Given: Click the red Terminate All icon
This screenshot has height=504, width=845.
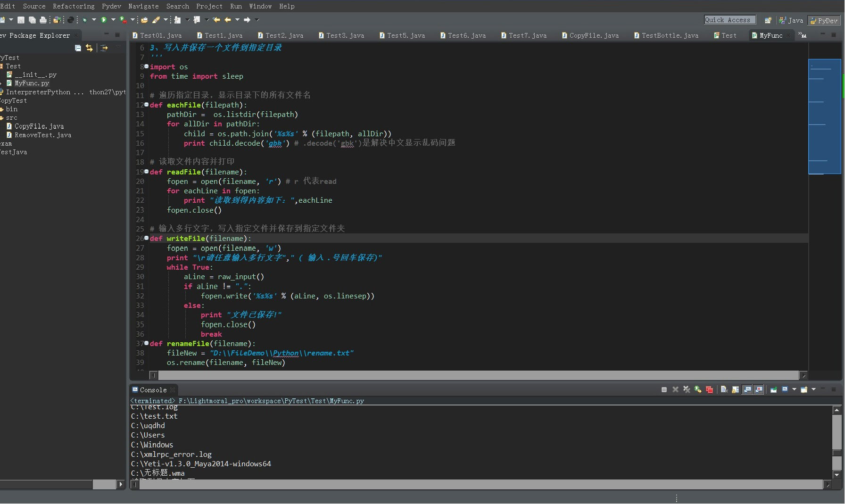Looking at the screenshot, I should point(709,389).
